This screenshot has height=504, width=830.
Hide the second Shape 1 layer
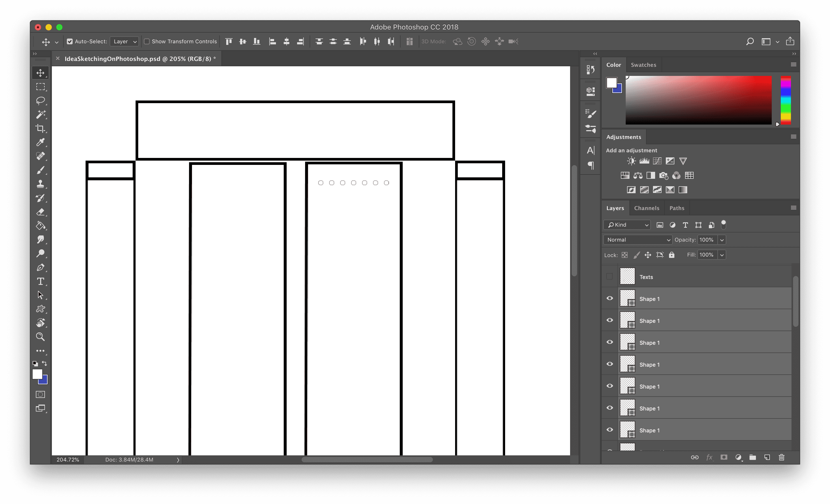(610, 320)
